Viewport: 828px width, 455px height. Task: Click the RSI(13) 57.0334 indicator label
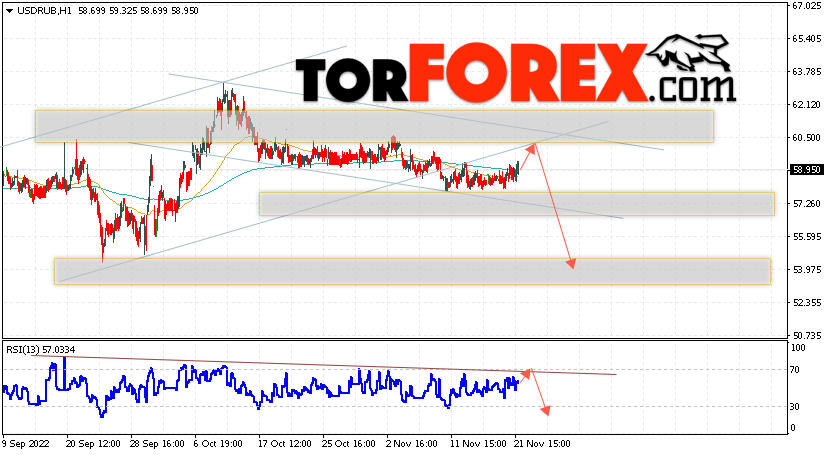tap(41, 349)
